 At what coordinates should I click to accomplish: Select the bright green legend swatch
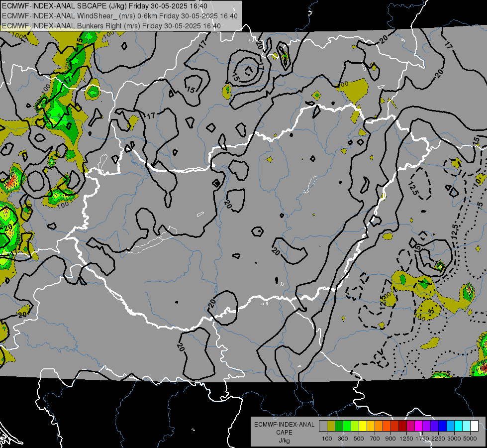(x=347, y=426)
